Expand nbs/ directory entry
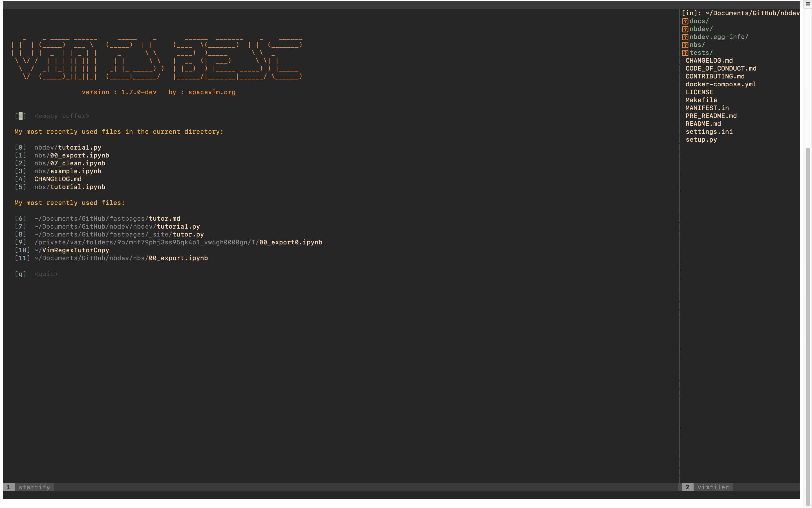Screen dimensions: 812x508 click(x=697, y=45)
